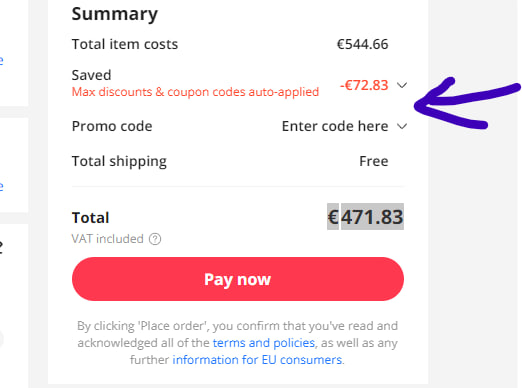Screen dimensions: 522x388
Task: Click the Total item costs label
Action: (125, 44)
